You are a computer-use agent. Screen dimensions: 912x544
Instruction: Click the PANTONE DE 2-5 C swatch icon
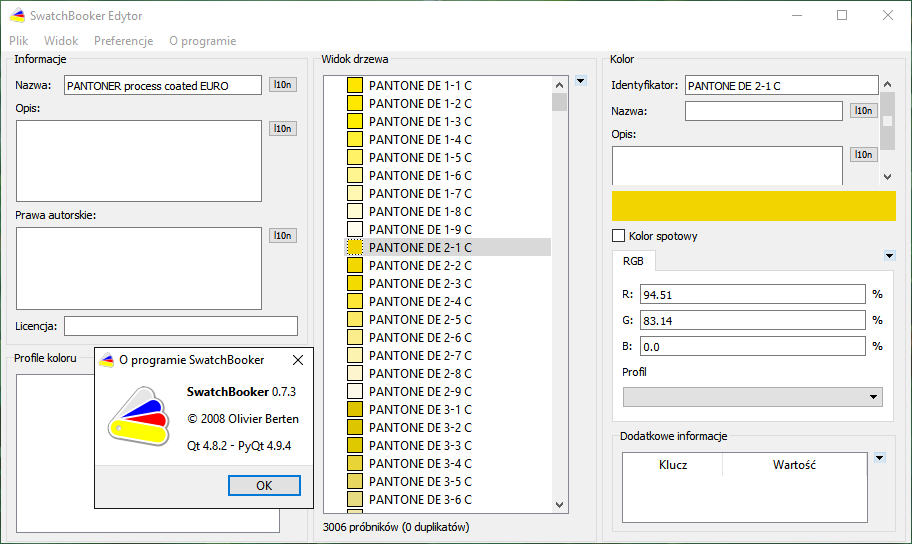click(x=355, y=320)
